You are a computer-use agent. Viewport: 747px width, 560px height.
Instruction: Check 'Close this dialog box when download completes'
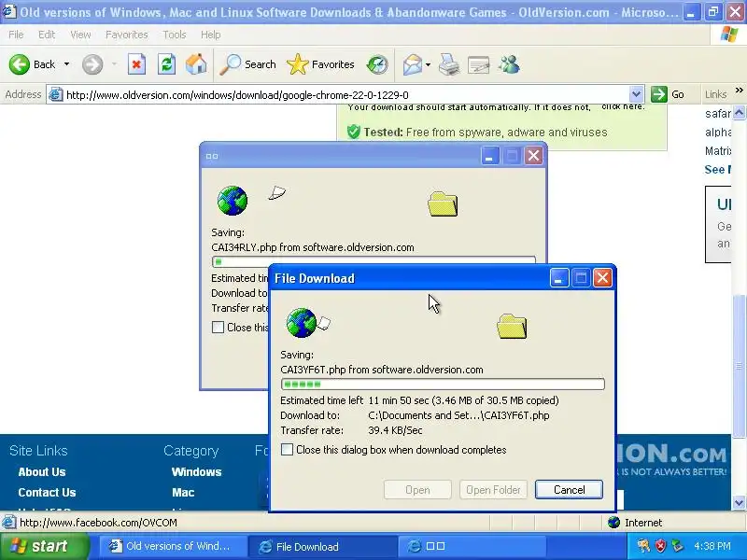click(287, 450)
